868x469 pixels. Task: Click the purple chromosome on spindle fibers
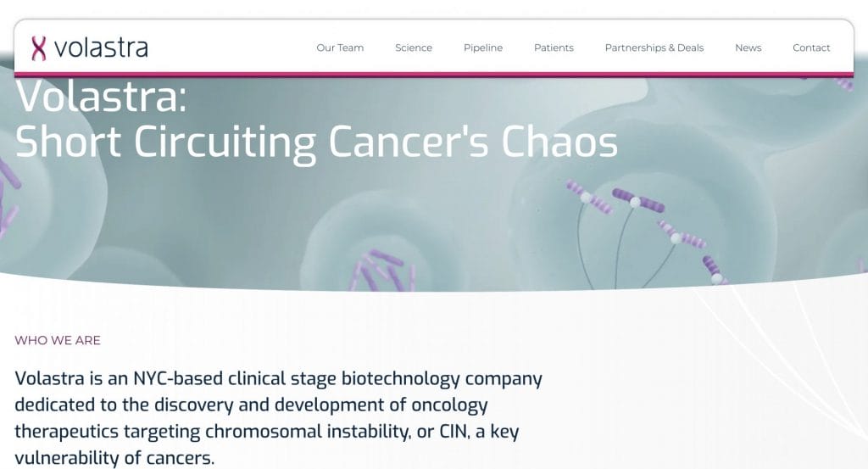638,202
